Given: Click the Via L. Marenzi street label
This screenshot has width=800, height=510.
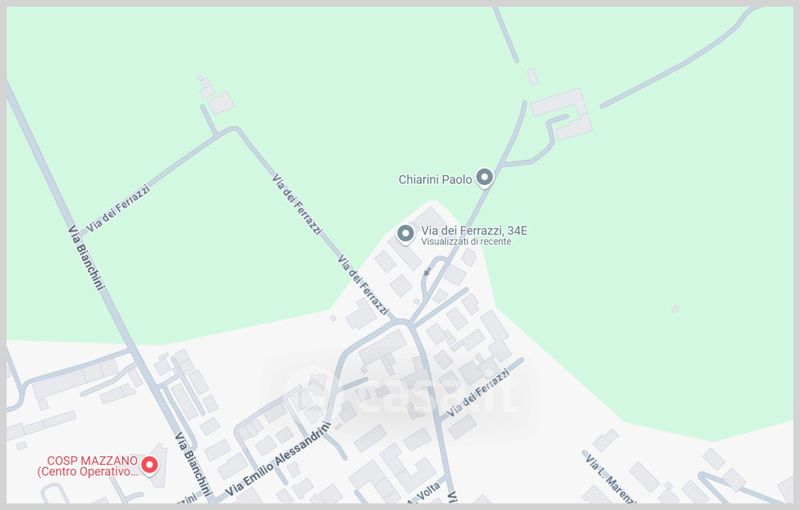Looking at the screenshot, I should pyautogui.click(x=610, y=477).
